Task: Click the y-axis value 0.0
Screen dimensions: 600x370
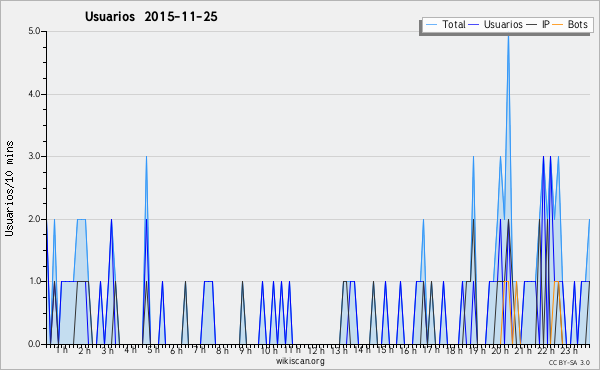Action: point(34,344)
